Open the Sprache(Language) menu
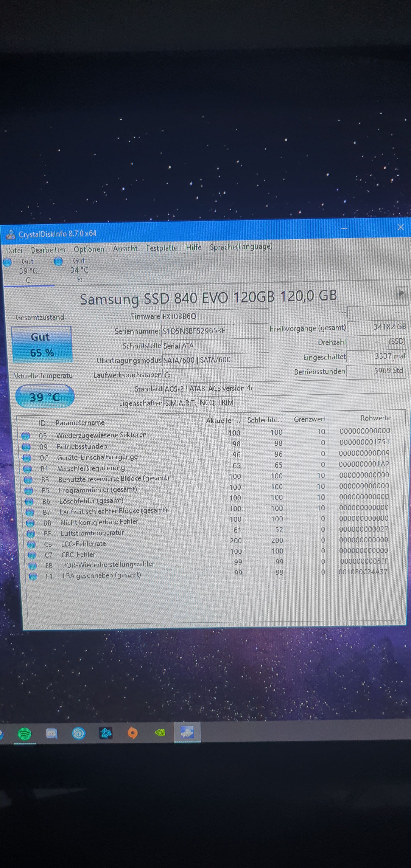411x868 pixels. click(241, 247)
